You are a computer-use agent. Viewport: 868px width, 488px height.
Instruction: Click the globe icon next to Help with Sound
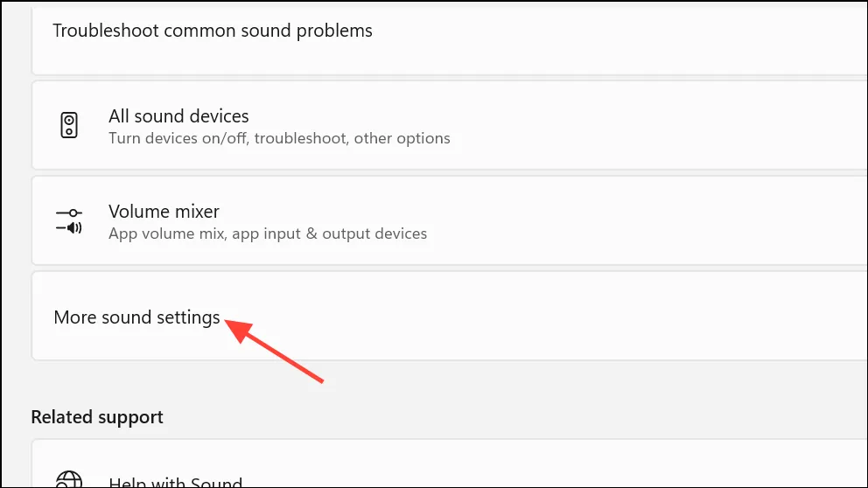(x=69, y=479)
